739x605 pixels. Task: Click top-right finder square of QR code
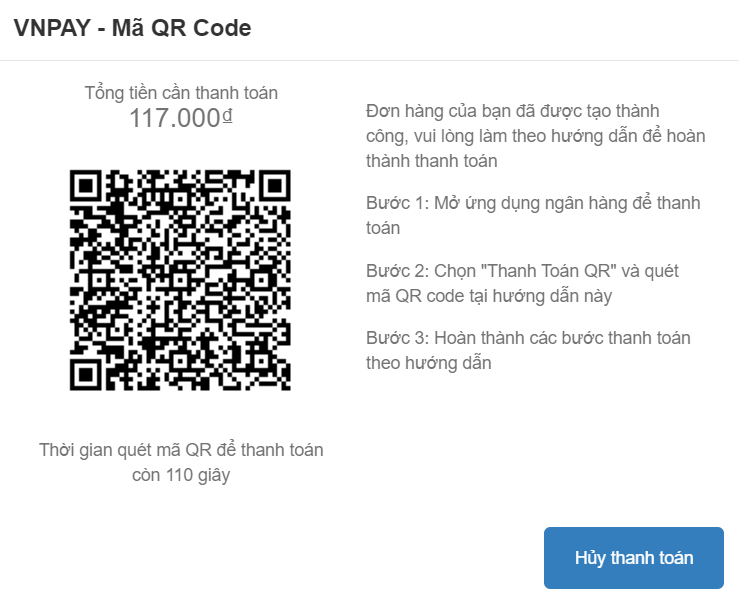tap(275, 186)
